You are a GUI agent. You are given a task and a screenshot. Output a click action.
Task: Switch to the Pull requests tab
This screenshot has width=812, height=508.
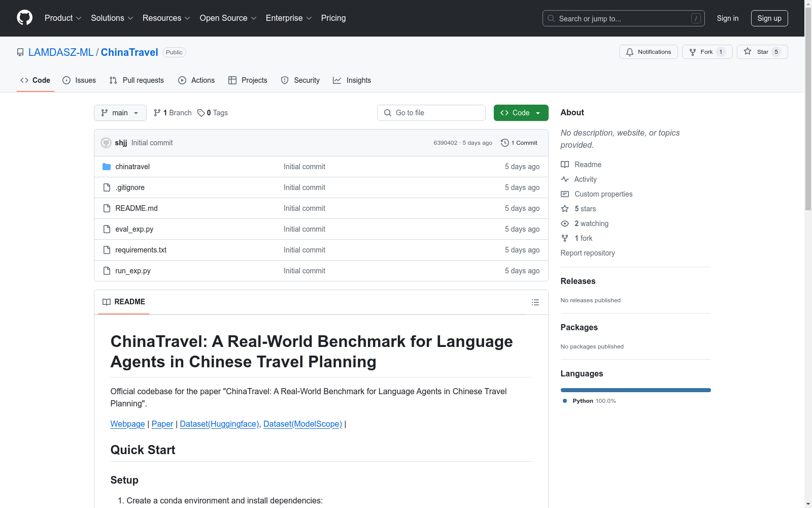tap(137, 80)
